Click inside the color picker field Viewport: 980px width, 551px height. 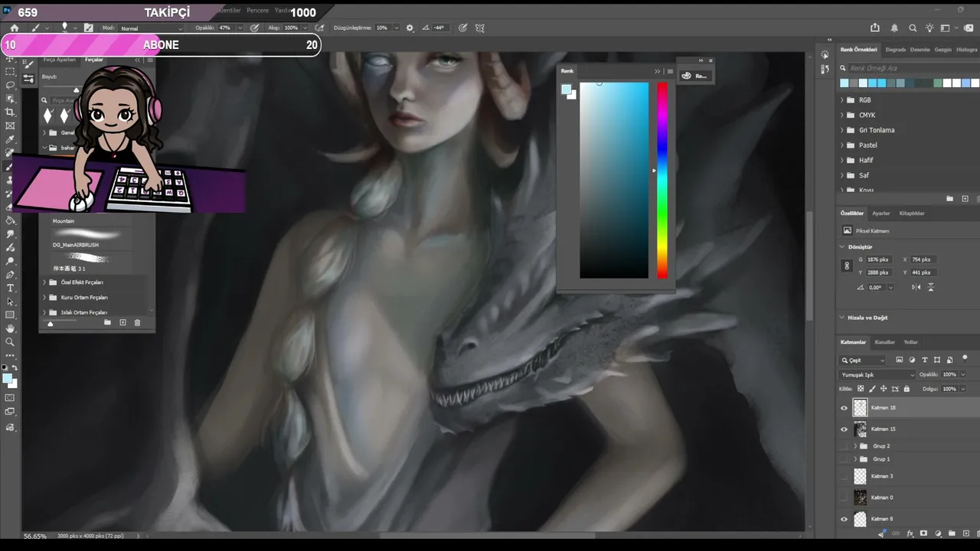click(x=614, y=181)
